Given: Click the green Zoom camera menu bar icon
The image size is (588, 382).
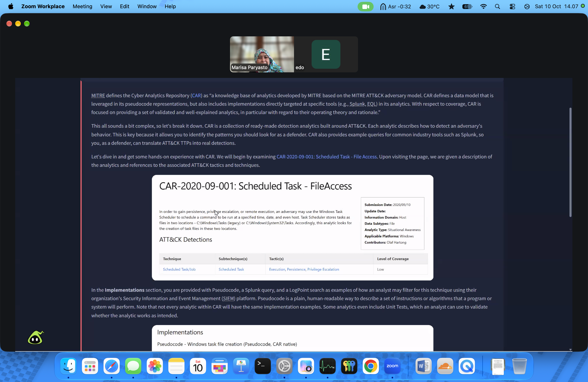Looking at the screenshot, I should pyautogui.click(x=366, y=6).
